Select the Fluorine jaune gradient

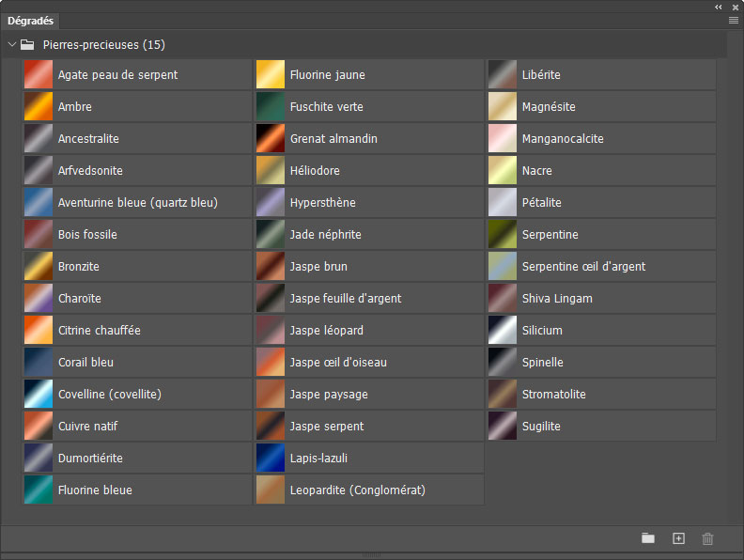tap(271, 75)
